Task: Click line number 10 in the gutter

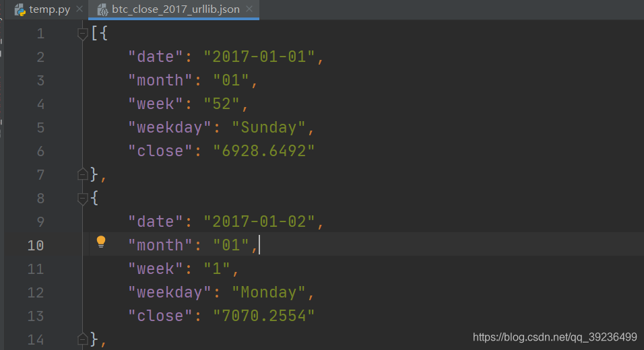Action: [36, 245]
